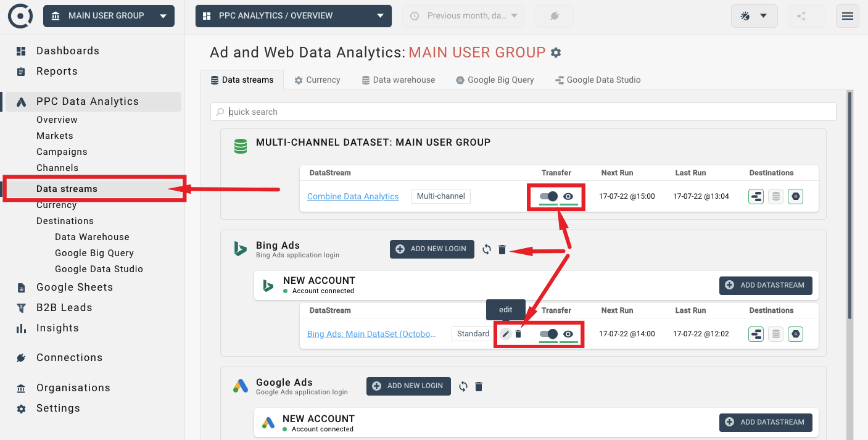Open Google Sheets in the sidebar
This screenshot has height=440, width=868.
(75, 287)
